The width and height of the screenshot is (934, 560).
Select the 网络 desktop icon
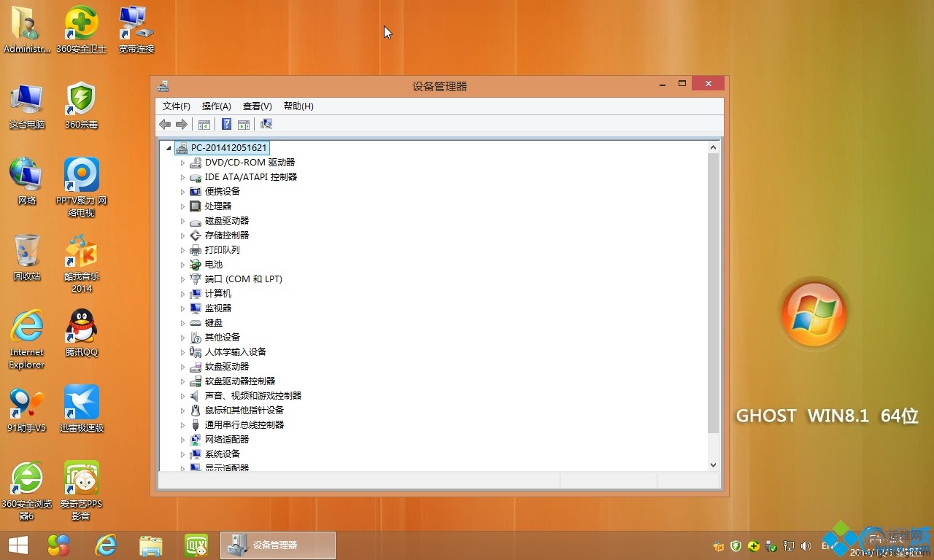click(x=27, y=182)
